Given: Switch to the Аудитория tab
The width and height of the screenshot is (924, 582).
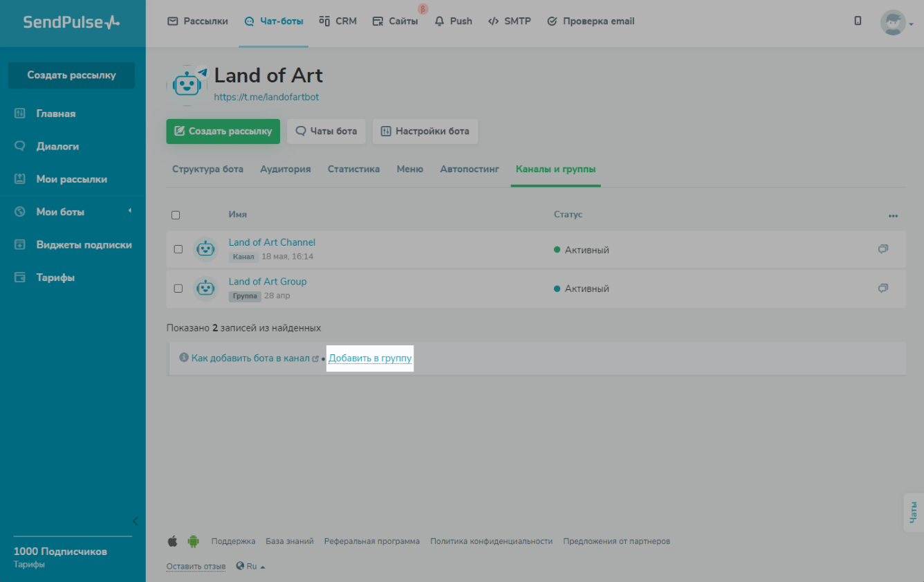Looking at the screenshot, I should click(x=286, y=169).
